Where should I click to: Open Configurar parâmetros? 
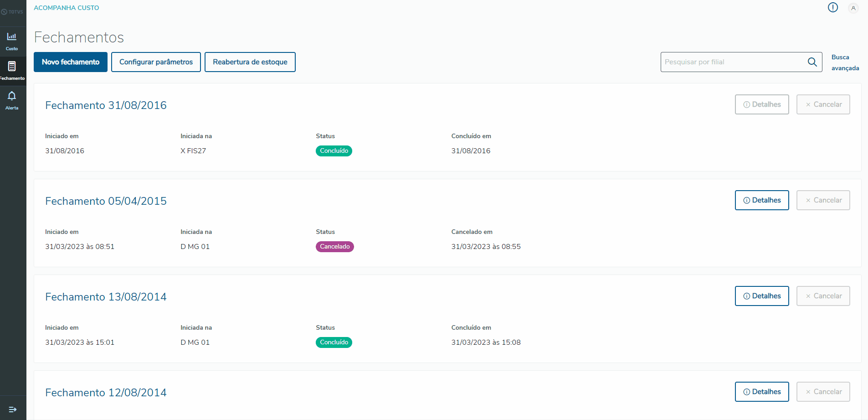(156, 62)
